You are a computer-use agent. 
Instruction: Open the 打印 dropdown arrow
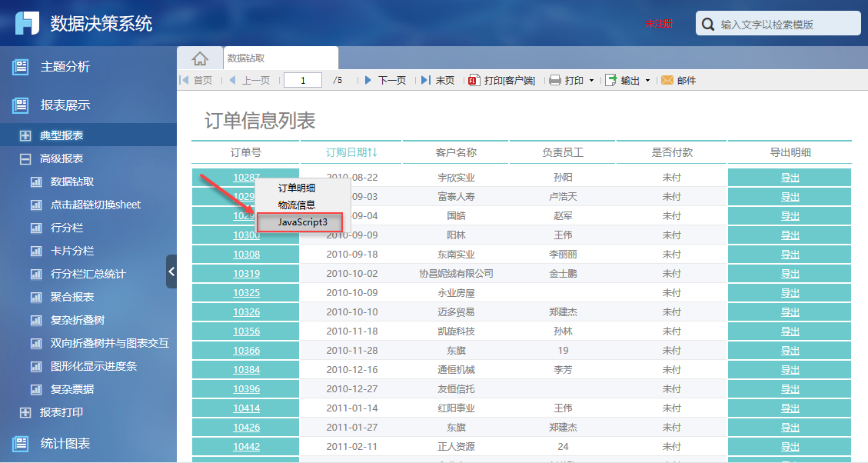click(x=591, y=81)
